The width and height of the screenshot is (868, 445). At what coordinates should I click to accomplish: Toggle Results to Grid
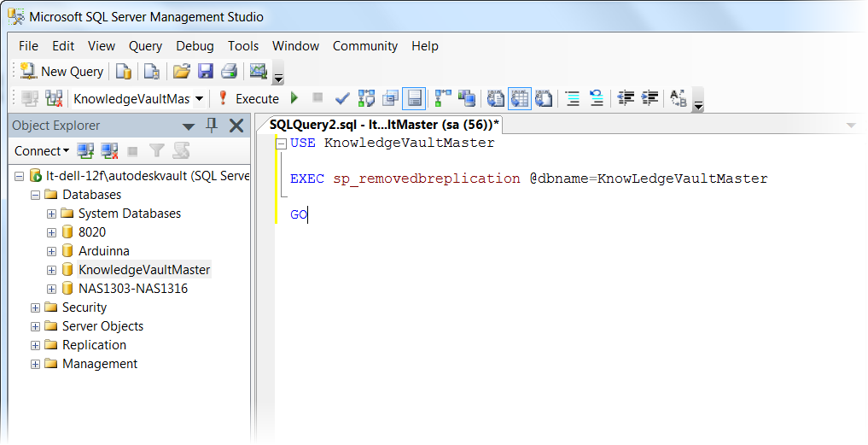coord(519,98)
